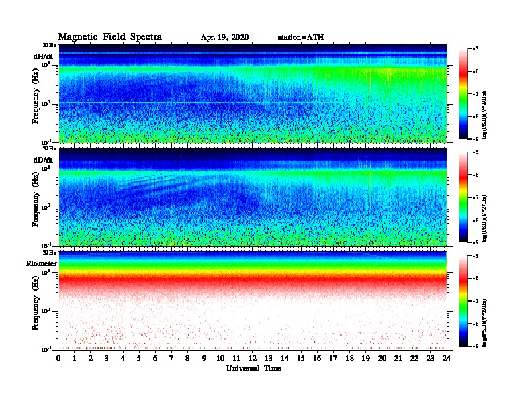Click hour "0" on the Universal Time axis

click(x=58, y=358)
